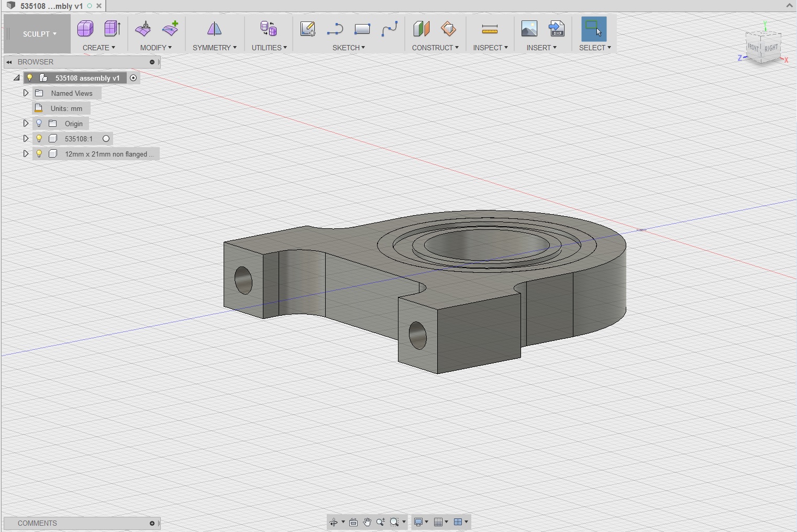Expand the Named Views folder
Image resolution: width=797 pixels, height=532 pixels.
(x=26, y=93)
